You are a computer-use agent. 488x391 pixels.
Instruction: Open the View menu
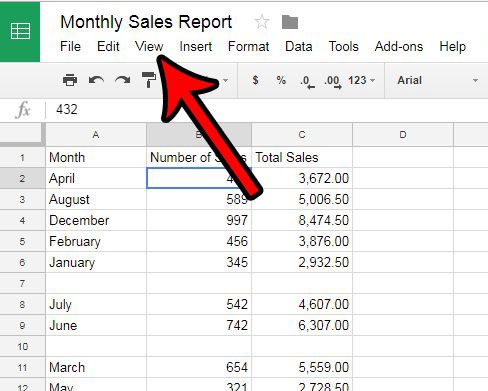click(x=149, y=46)
